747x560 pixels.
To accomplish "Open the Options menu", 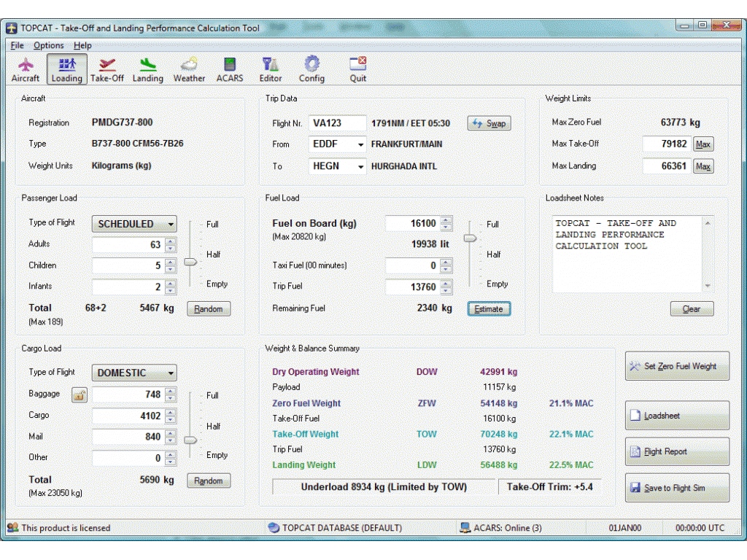I will point(49,45).
